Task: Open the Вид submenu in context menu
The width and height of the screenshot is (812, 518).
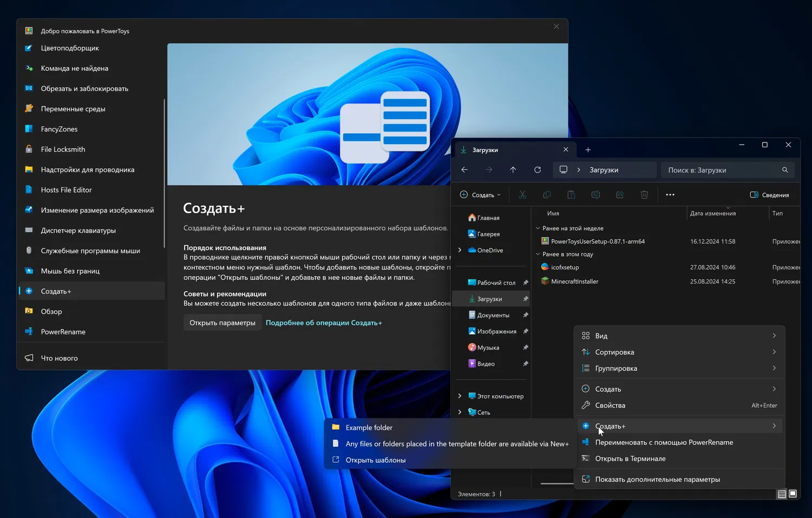Action: (680, 336)
